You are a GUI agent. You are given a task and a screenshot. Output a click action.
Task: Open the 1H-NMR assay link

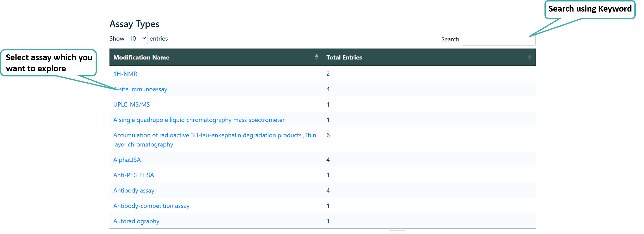pyautogui.click(x=125, y=74)
